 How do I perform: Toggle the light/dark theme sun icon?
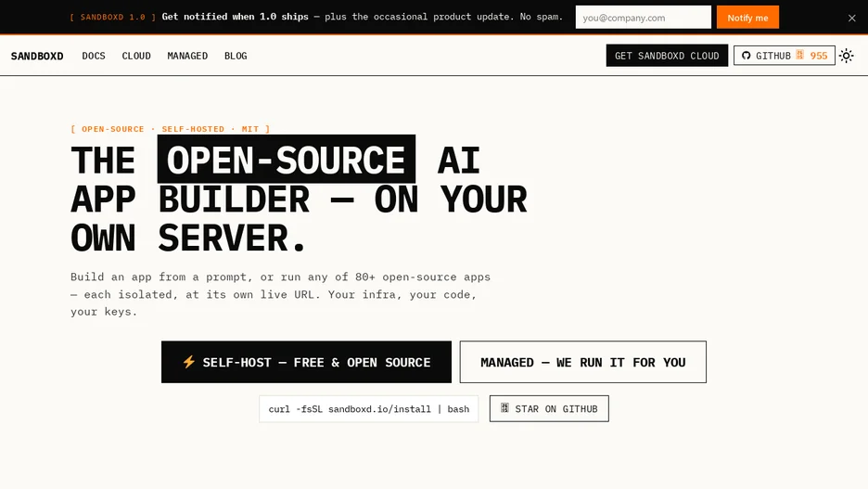click(846, 56)
